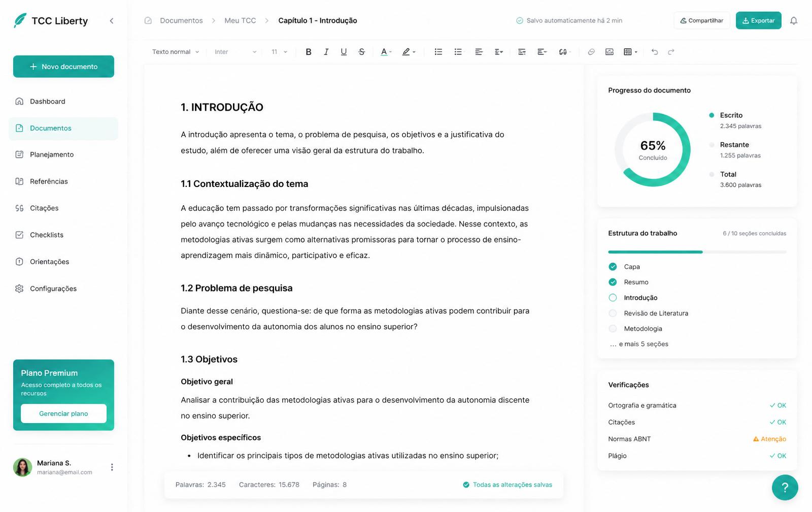Click the Estrutura do trabalho progress bar
812x512 pixels.
coord(697,252)
